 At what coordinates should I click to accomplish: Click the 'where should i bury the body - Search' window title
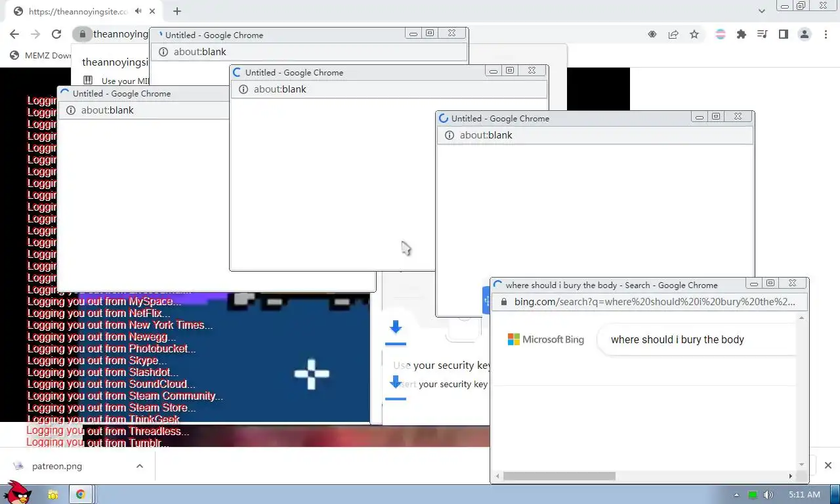612,285
